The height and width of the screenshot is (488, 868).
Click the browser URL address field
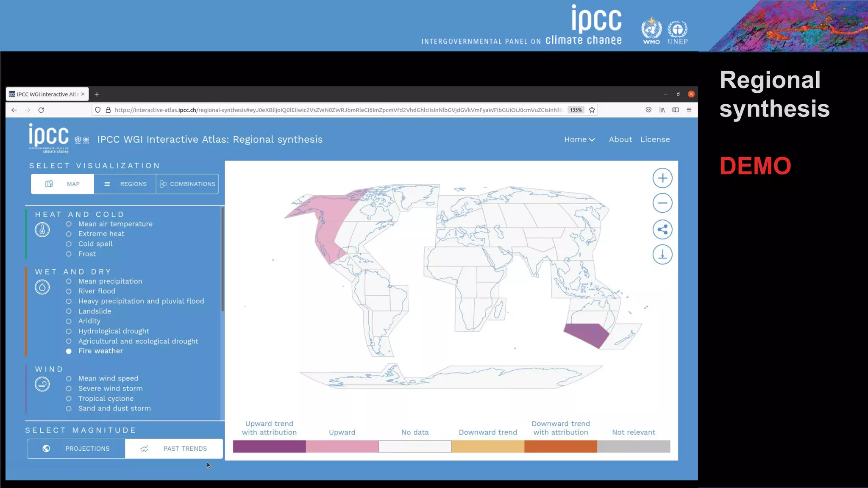point(339,110)
